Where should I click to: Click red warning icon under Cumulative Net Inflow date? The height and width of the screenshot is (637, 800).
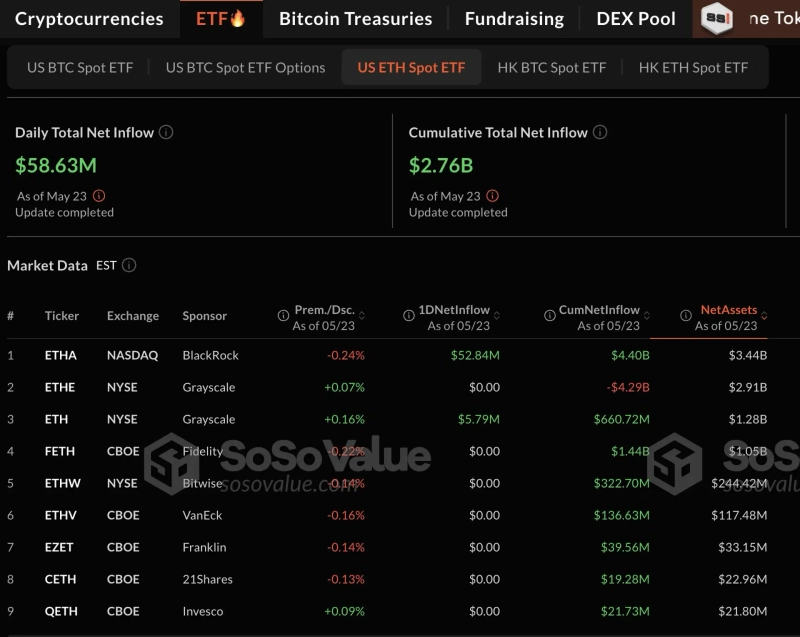(x=492, y=196)
